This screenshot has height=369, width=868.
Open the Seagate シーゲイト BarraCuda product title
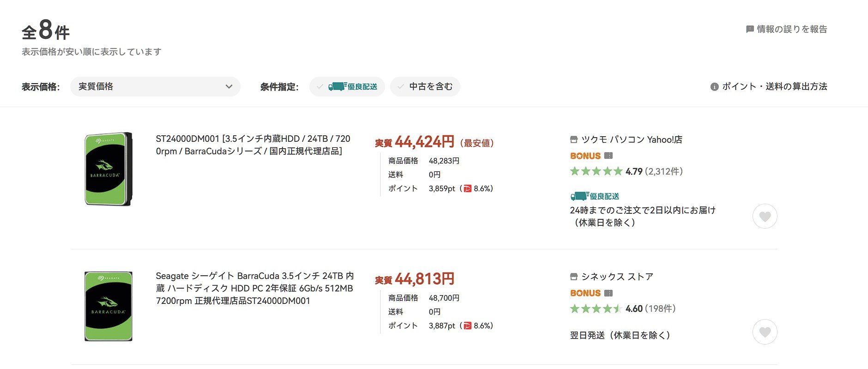(x=255, y=288)
